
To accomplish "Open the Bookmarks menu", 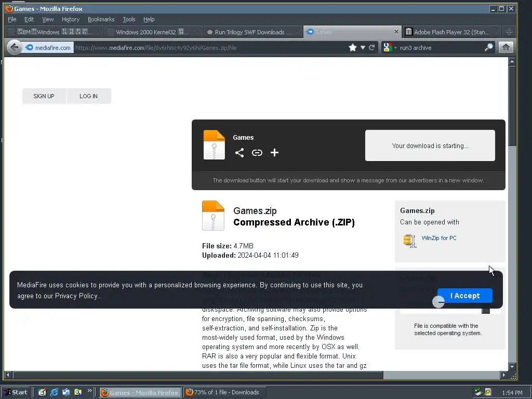I will 101,19.
